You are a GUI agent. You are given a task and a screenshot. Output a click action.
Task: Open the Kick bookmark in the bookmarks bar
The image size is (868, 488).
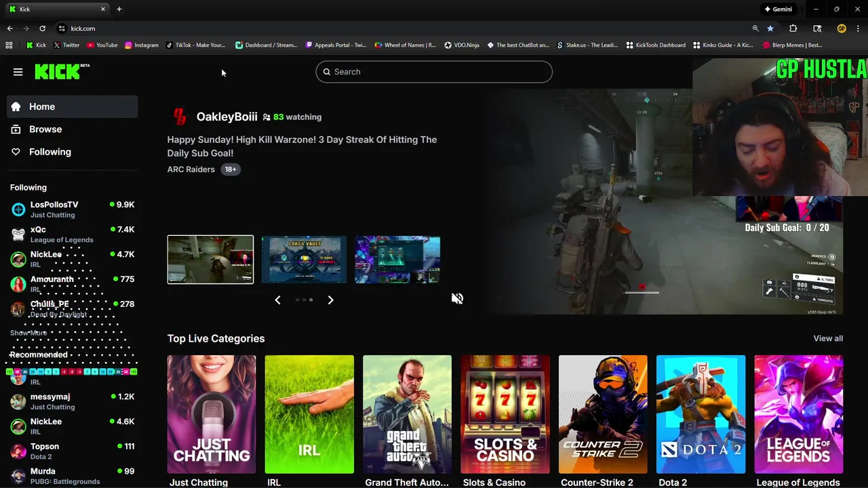pyautogui.click(x=36, y=45)
